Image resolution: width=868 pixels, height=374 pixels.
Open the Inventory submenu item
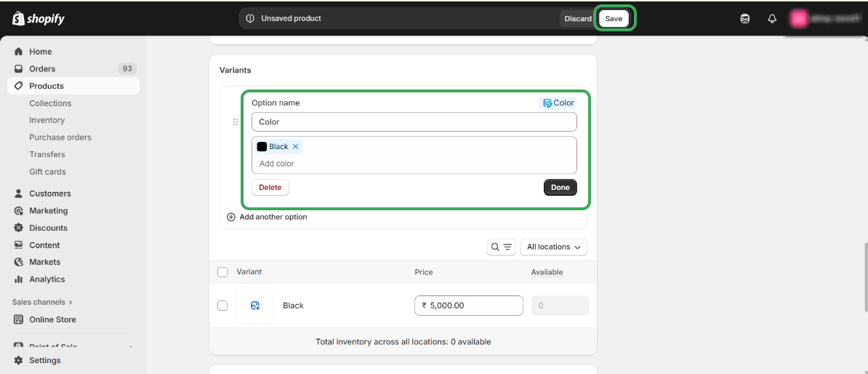[x=47, y=120]
